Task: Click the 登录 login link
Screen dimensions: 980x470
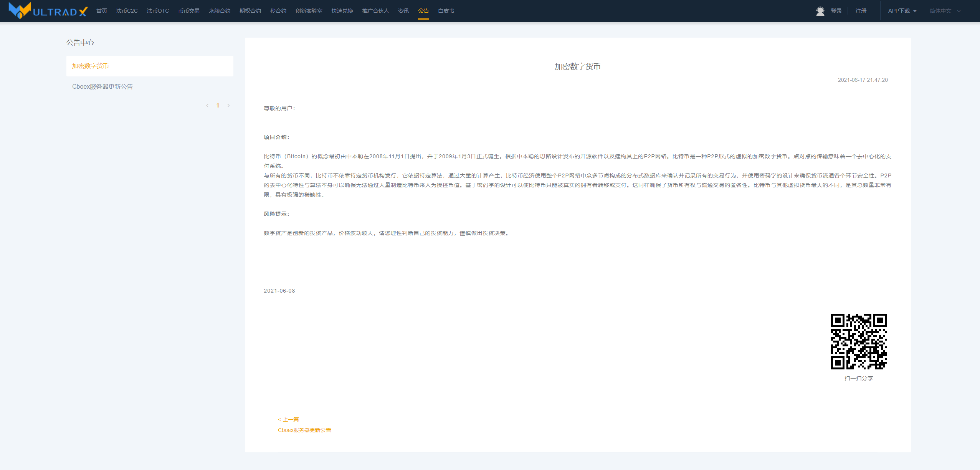Action: (x=836, y=11)
